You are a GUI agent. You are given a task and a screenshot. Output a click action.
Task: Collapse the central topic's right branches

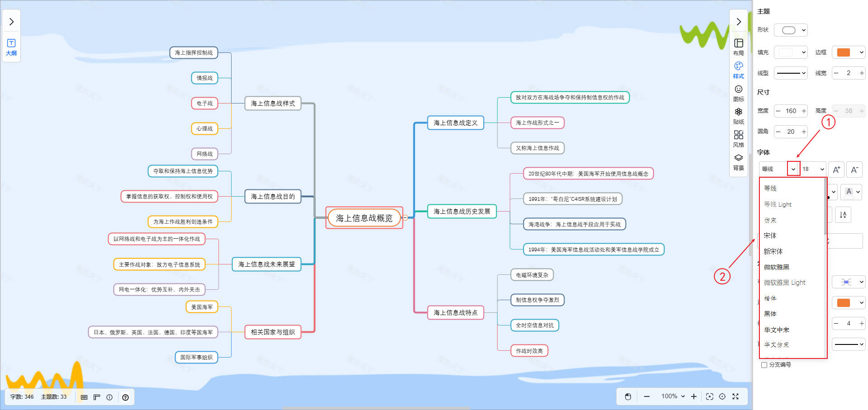coord(405,218)
